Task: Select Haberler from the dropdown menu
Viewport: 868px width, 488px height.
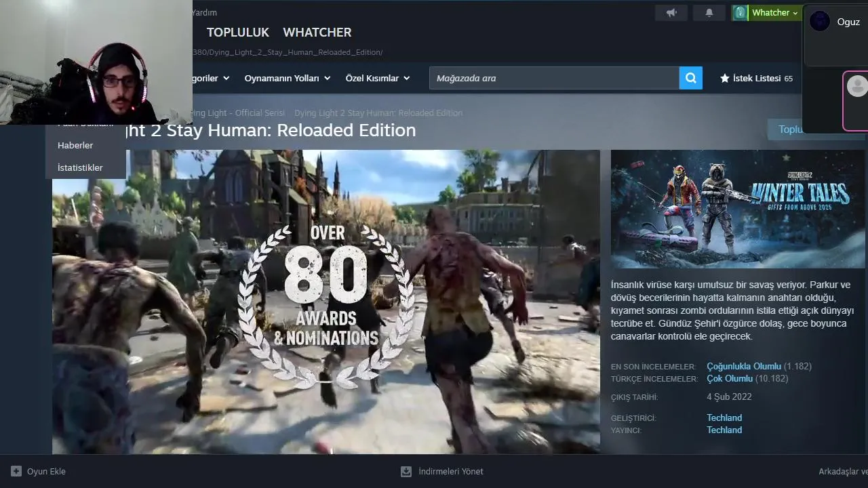Action: [x=75, y=145]
